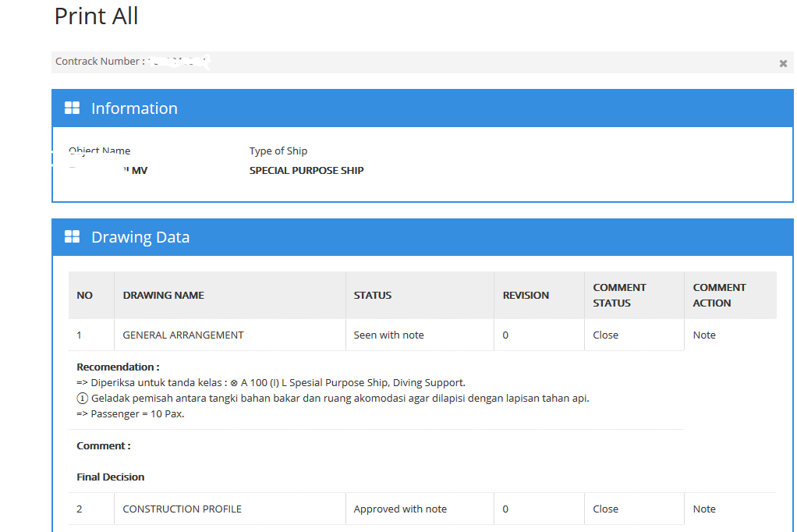
Task: Click the COMMENT ACTION column header
Action: [x=719, y=295]
